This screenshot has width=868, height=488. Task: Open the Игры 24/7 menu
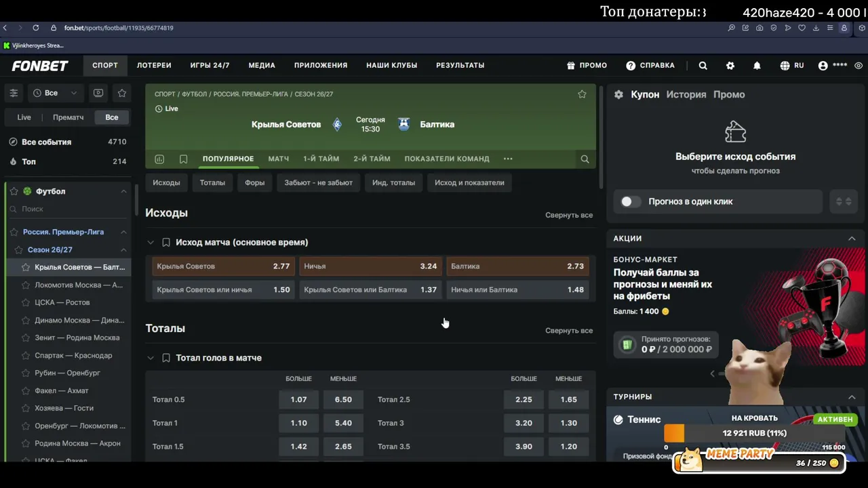pyautogui.click(x=210, y=65)
